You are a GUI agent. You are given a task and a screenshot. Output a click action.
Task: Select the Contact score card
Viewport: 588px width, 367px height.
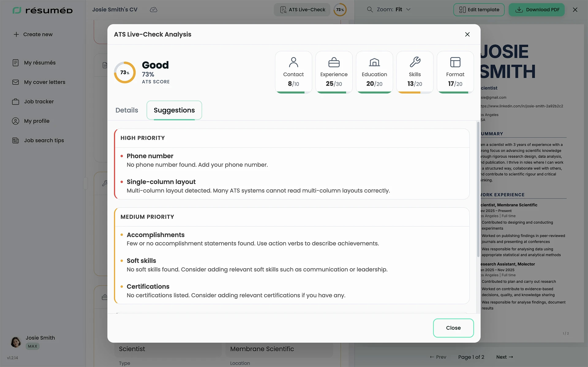(x=293, y=72)
